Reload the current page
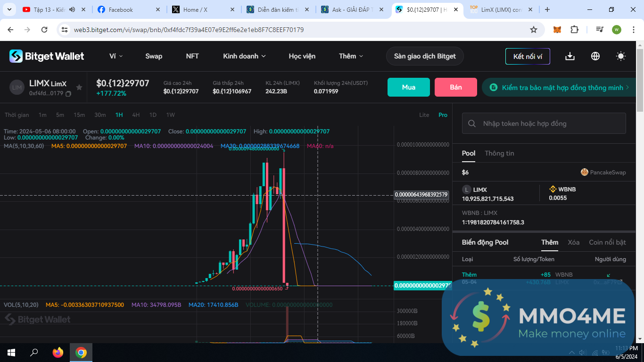Viewport: 644px width, 362px height. click(44, 30)
